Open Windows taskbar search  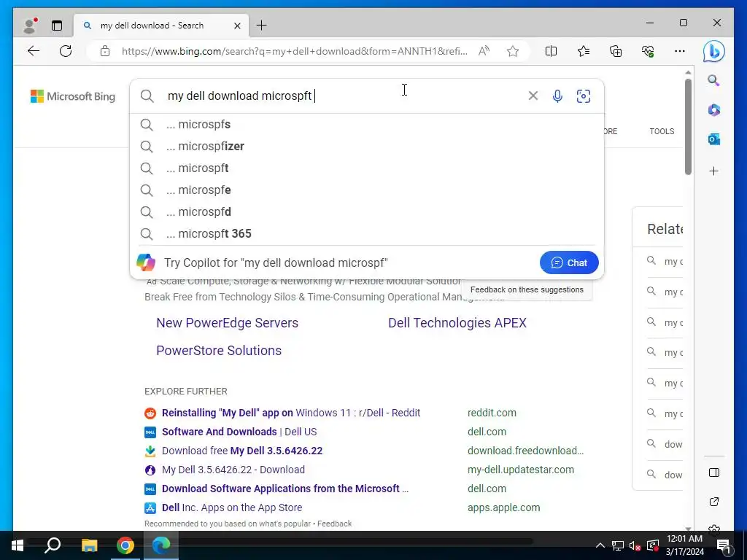(x=53, y=545)
